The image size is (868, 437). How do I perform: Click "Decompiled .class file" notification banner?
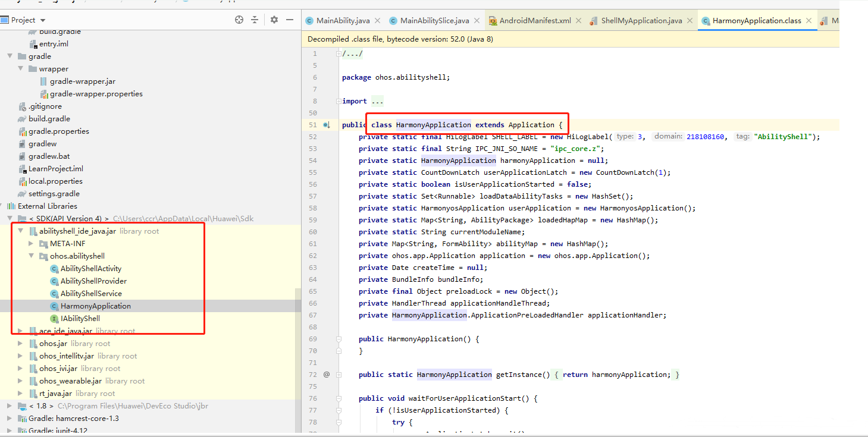[x=570, y=39]
